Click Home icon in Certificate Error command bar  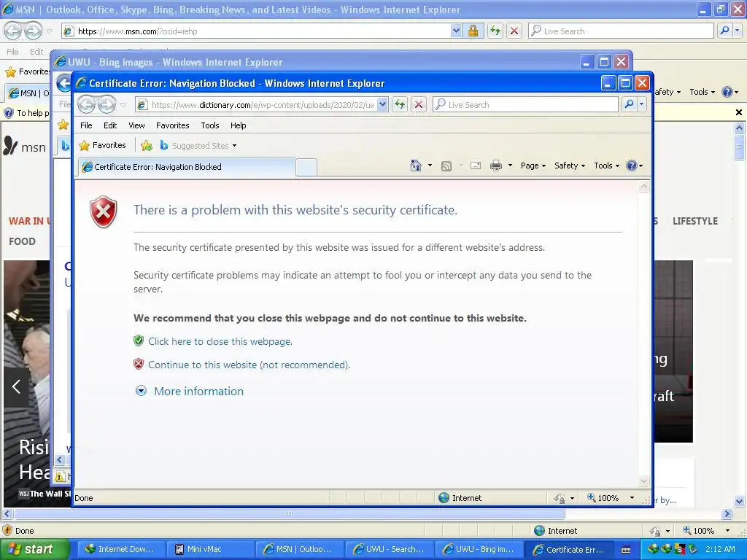click(x=415, y=166)
